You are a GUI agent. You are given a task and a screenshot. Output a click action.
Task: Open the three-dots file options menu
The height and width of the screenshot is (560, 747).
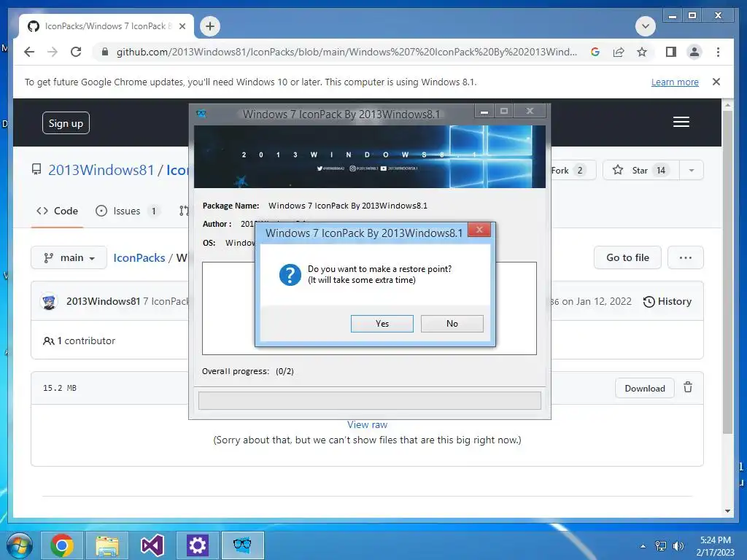click(686, 257)
